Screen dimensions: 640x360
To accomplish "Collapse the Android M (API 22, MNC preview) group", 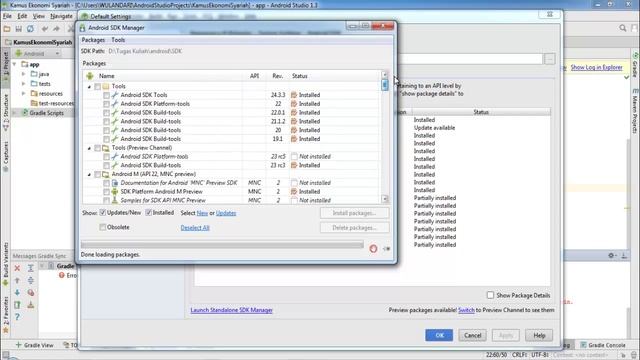I will [89, 175].
